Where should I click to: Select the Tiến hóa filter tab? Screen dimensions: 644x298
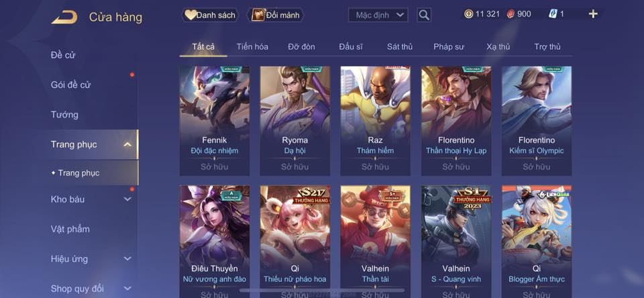252,47
